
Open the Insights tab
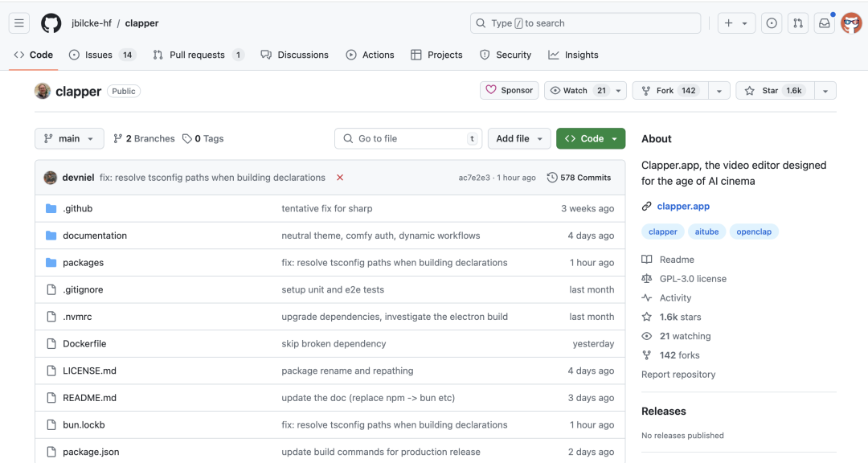[x=573, y=55]
